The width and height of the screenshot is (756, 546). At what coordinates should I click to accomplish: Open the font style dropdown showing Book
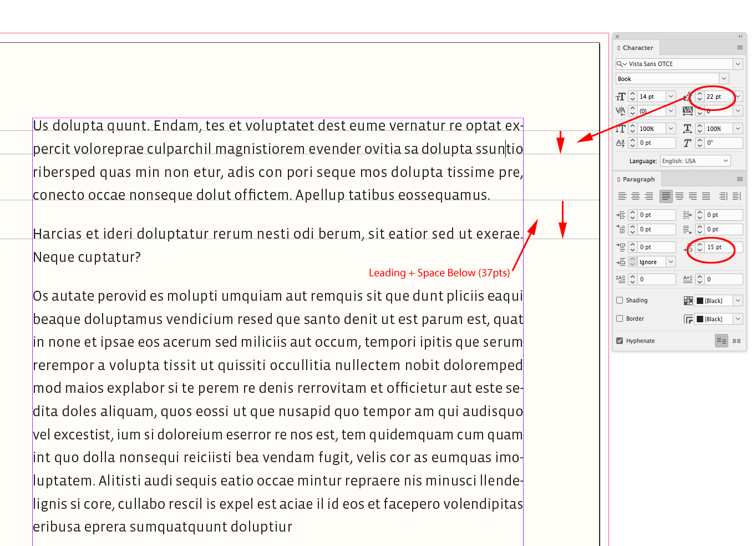(724, 78)
